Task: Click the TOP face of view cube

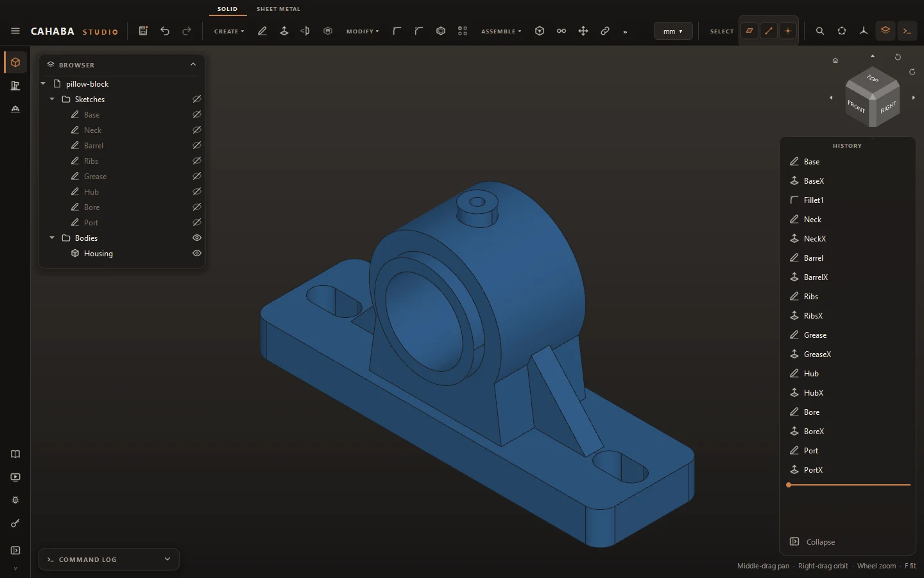Action: (x=873, y=80)
